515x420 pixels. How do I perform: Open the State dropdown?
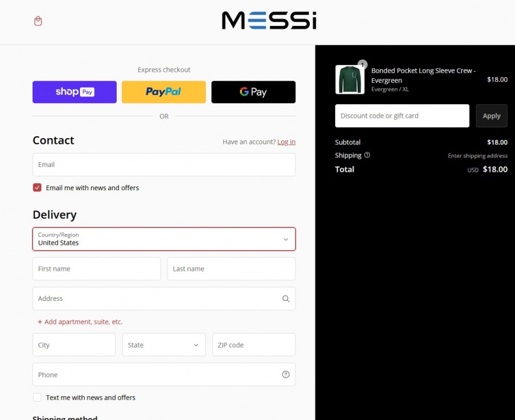point(164,345)
